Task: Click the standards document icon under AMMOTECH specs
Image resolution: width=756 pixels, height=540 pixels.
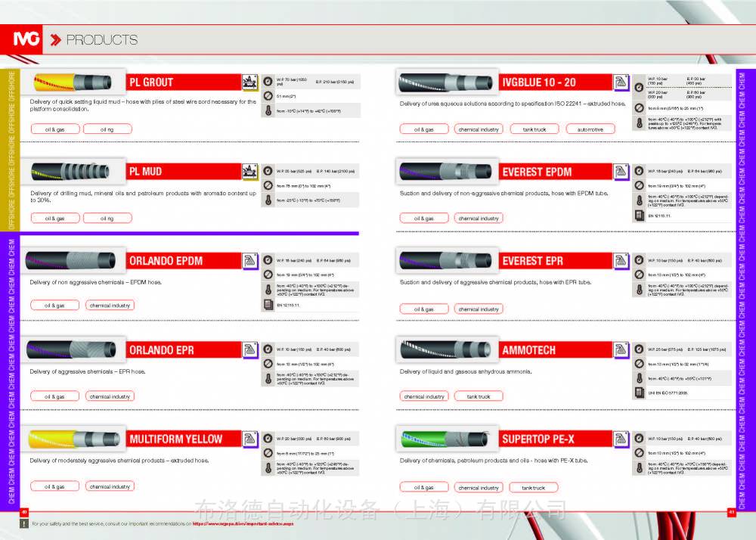Action: click(639, 393)
